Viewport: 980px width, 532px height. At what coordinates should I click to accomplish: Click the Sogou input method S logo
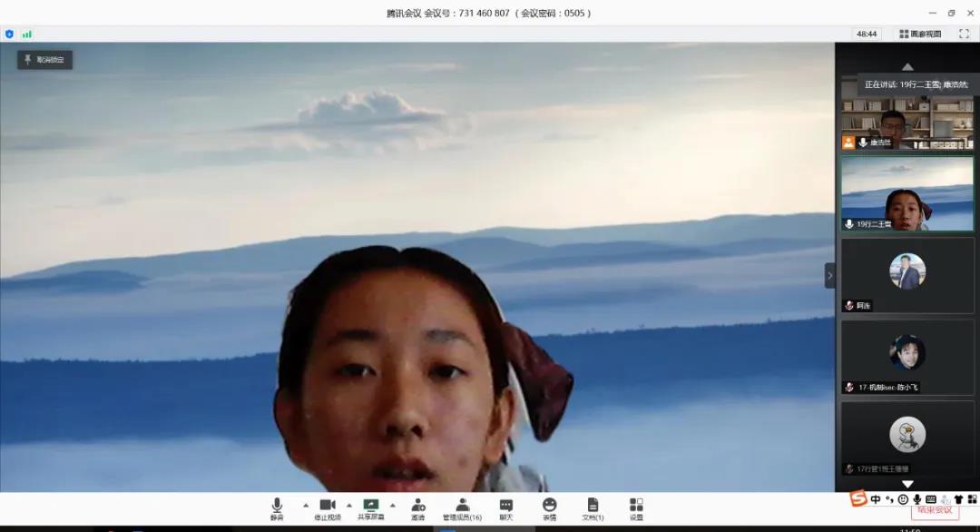pyautogui.click(x=858, y=498)
